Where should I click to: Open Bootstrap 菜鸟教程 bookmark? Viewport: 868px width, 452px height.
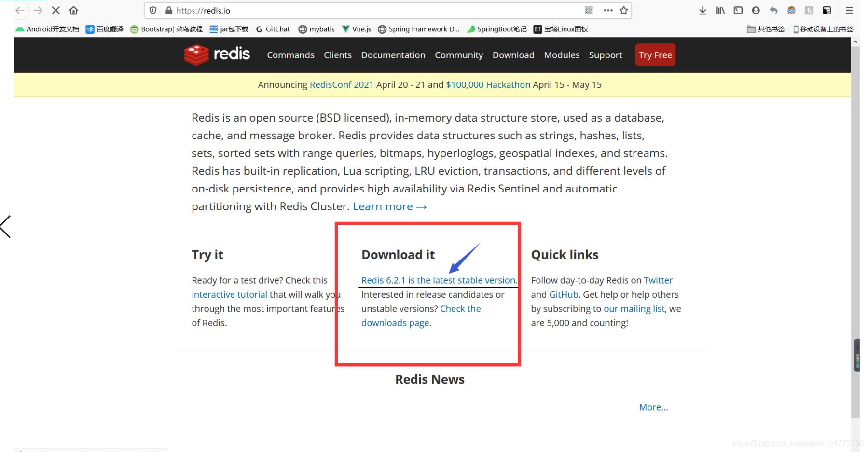[x=166, y=29]
